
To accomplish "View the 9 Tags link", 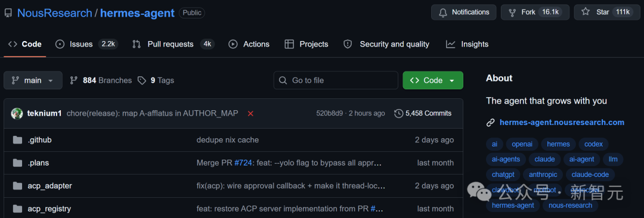I will (156, 80).
